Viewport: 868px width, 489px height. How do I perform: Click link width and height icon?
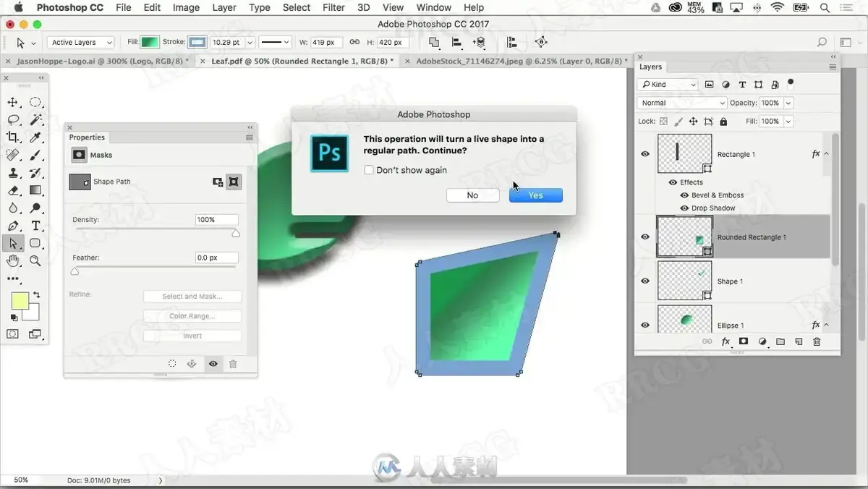[x=354, y=43]
